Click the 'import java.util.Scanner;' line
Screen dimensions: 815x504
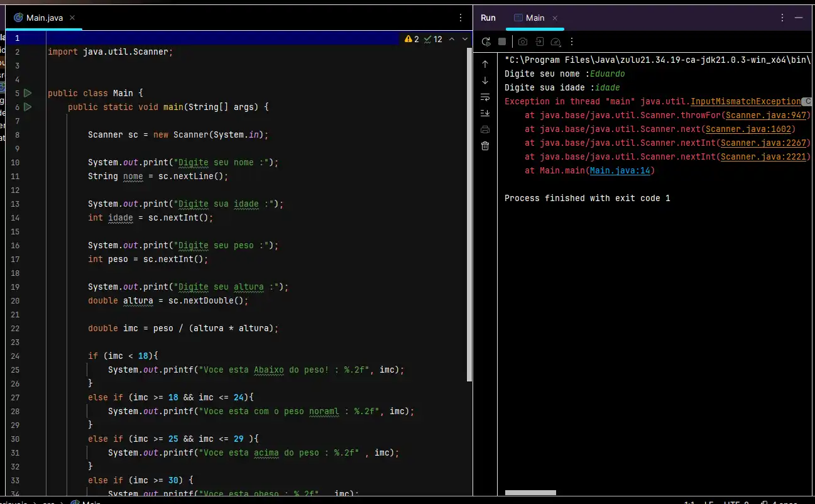[110, 52]
